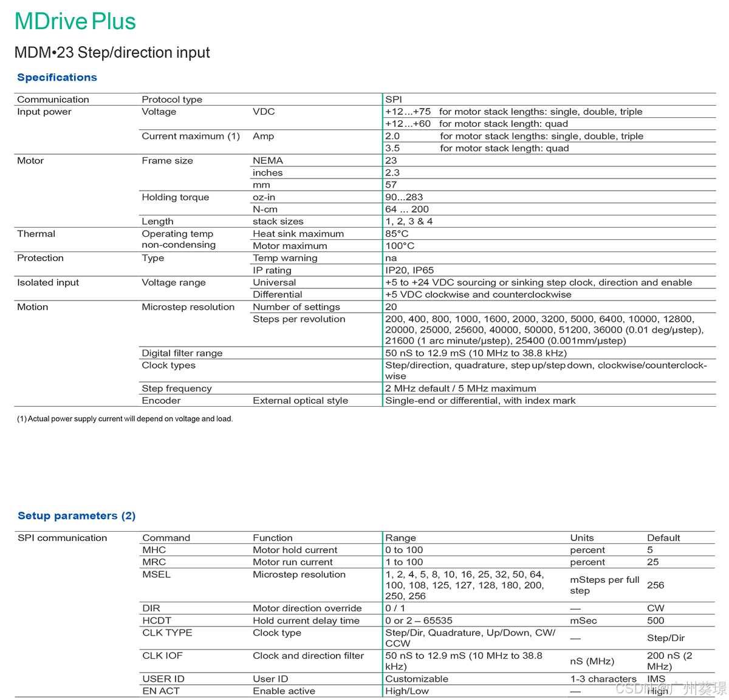Image resolution: width=729 pixels, height=700 pixels.
Task: Click the "1-3 characters" units cell
Action: [x=603, y=679]
